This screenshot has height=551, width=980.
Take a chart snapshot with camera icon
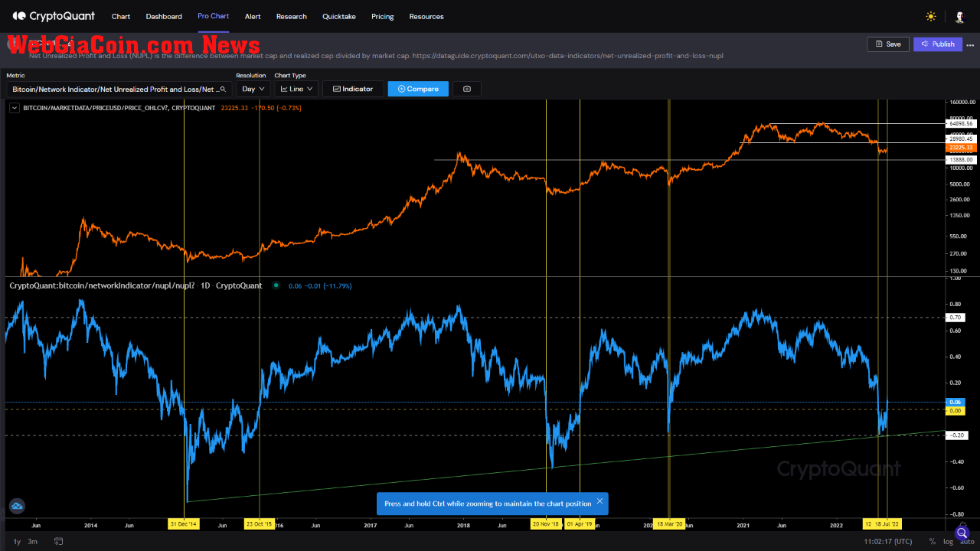pyautogui.click(x=467, y=89)
